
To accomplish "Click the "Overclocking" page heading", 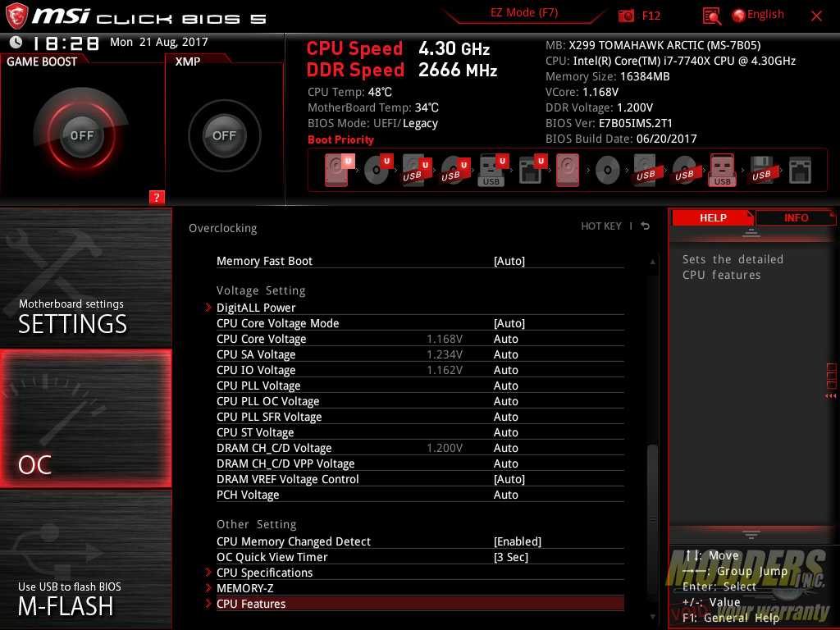I will pyautogui.click(x=223, y=228).
